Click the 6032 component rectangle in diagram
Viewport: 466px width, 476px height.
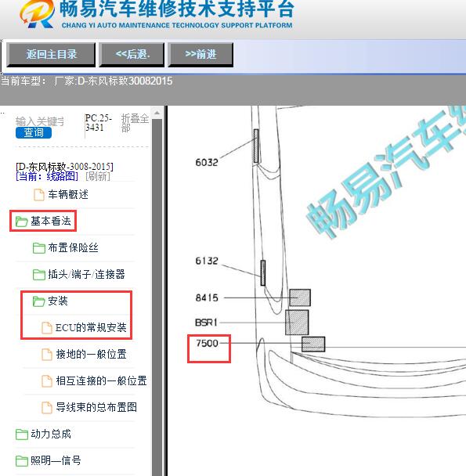click(x=256, y=146)
